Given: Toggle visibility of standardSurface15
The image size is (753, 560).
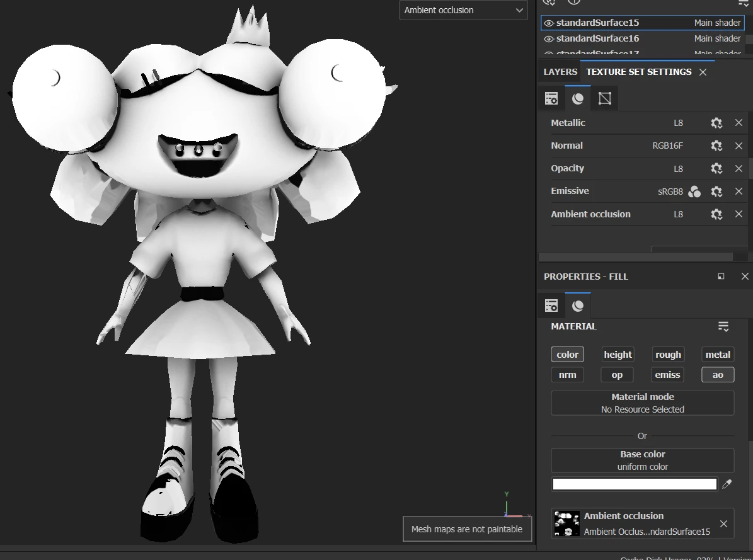Looking at the screenshot, I should click(548, 23).
